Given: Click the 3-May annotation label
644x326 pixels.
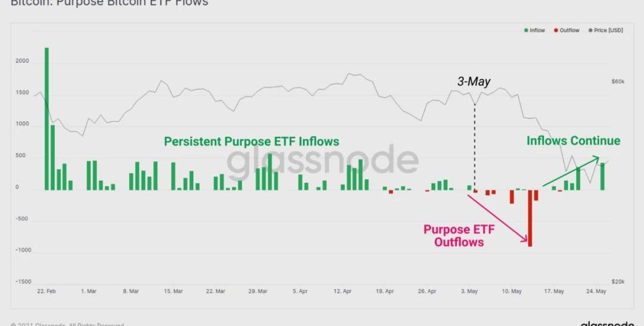Looking at the screenshot, I should coord(473,82).
